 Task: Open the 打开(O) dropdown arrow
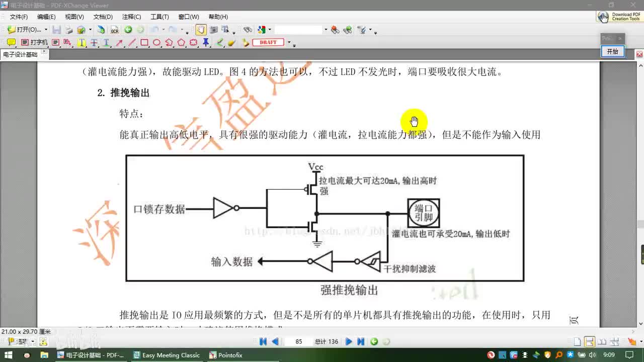pos(46,30)
